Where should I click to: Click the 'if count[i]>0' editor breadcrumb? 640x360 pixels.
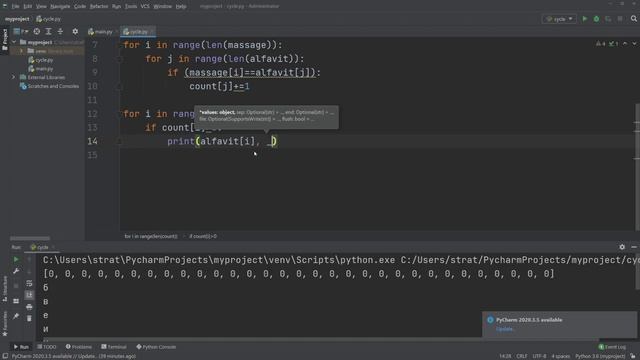[203, 236]
